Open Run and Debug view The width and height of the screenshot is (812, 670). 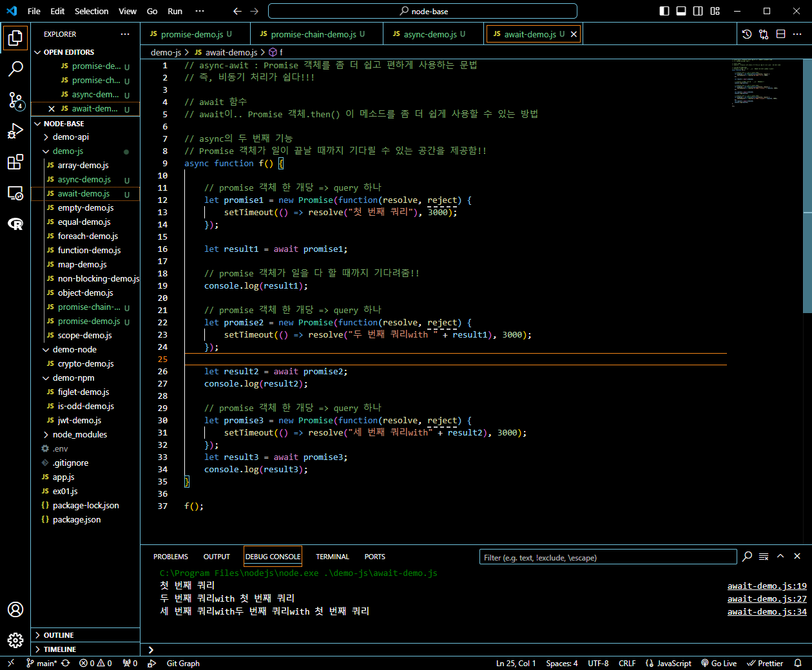[x=15, y=131]
